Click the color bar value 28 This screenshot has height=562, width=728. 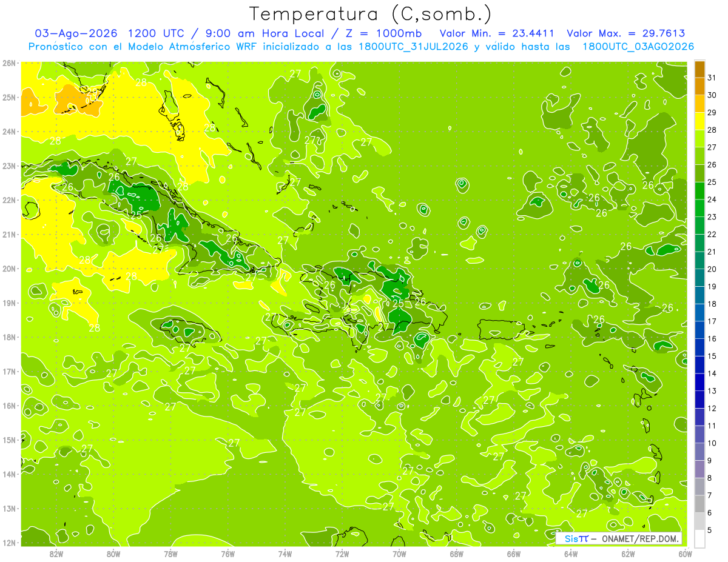pyautogui.click(x=712, y=130)
